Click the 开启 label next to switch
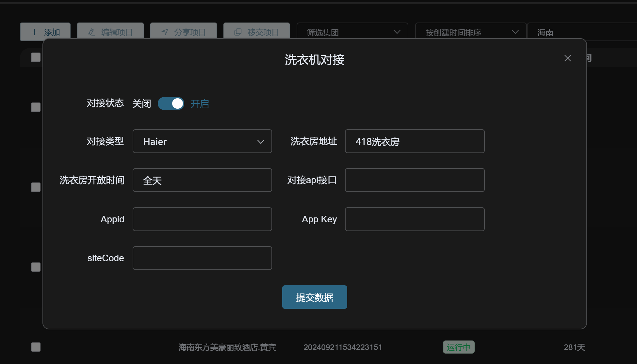Image resolution: width=637 pixels, height=364 pixels. coord(200,104)
